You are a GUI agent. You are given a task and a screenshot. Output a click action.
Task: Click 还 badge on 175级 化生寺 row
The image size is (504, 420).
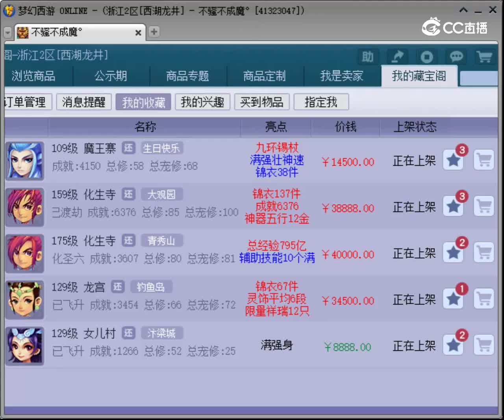pos(128,240)
